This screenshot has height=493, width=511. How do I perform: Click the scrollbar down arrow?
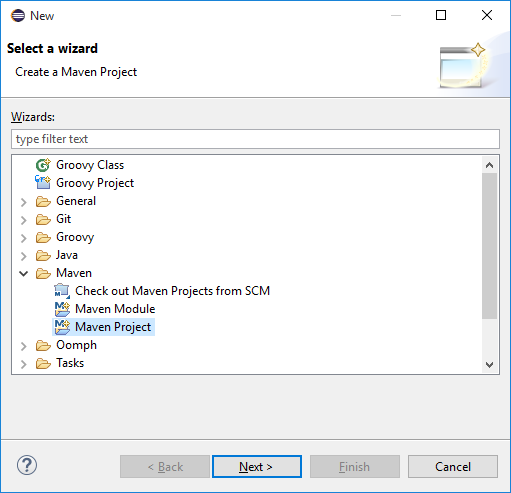coord(489,365)
